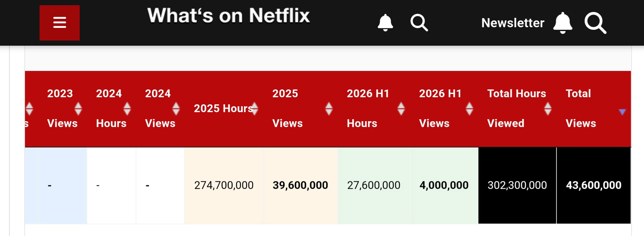The image size is (644, 236).
Task: Toggle the Total Views descending sort arrow
Action: click(622, 112)
